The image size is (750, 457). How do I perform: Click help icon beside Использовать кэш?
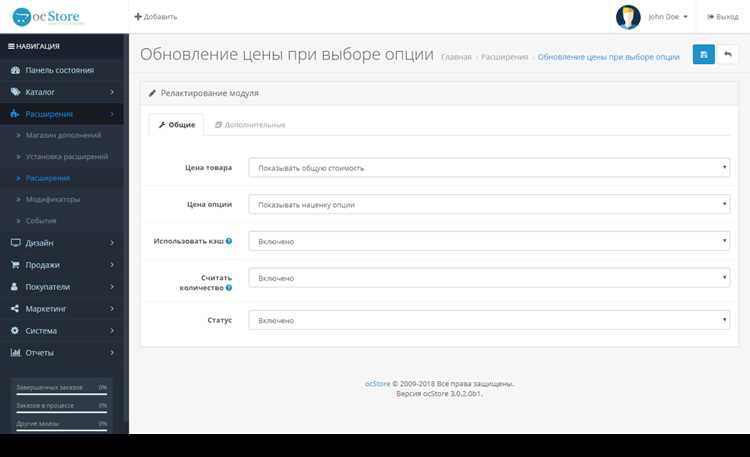pyautogui.click(x=229, y=241)
